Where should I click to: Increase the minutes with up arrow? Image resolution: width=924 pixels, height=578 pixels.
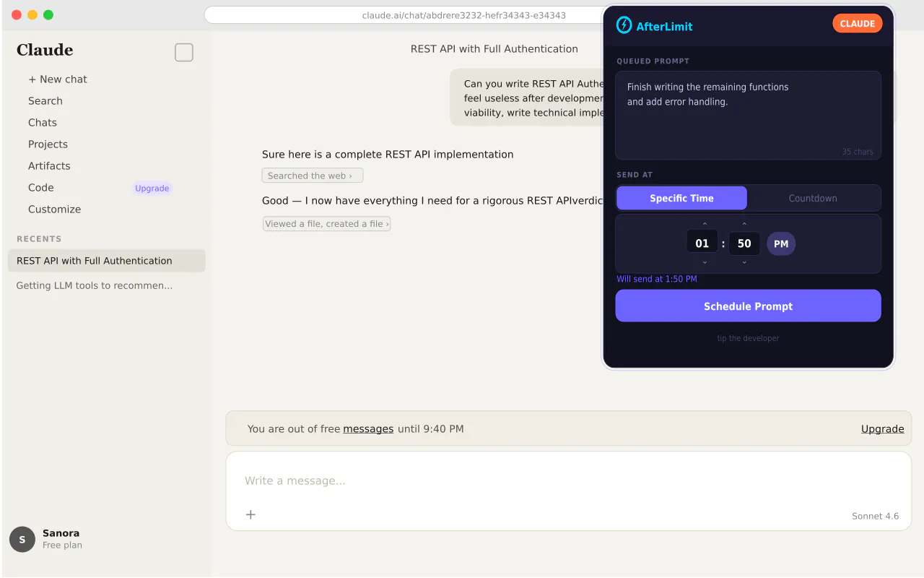point(744,223)
